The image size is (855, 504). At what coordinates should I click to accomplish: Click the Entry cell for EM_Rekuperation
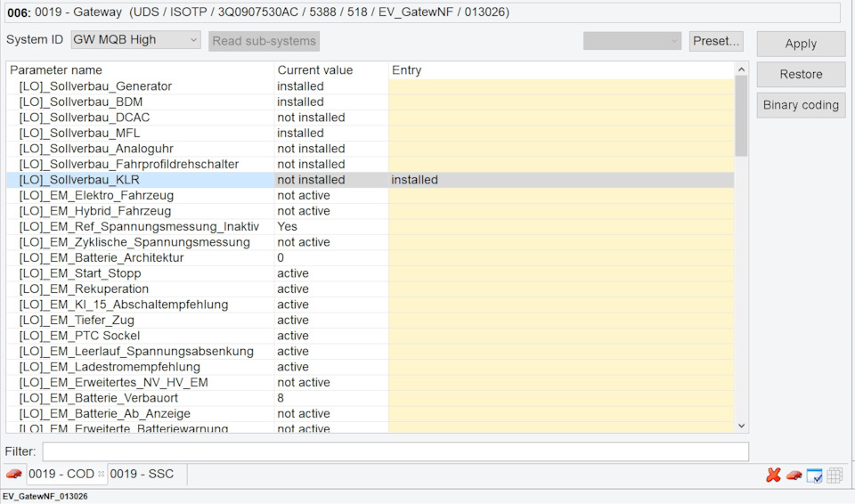[561, 289]
